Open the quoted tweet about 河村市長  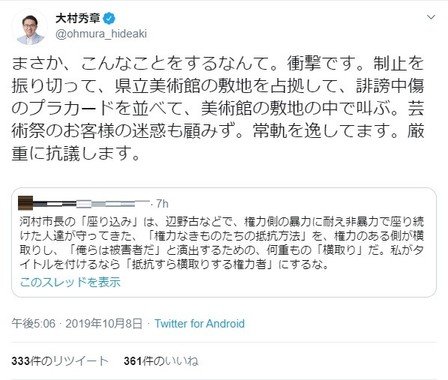[224, 242]
